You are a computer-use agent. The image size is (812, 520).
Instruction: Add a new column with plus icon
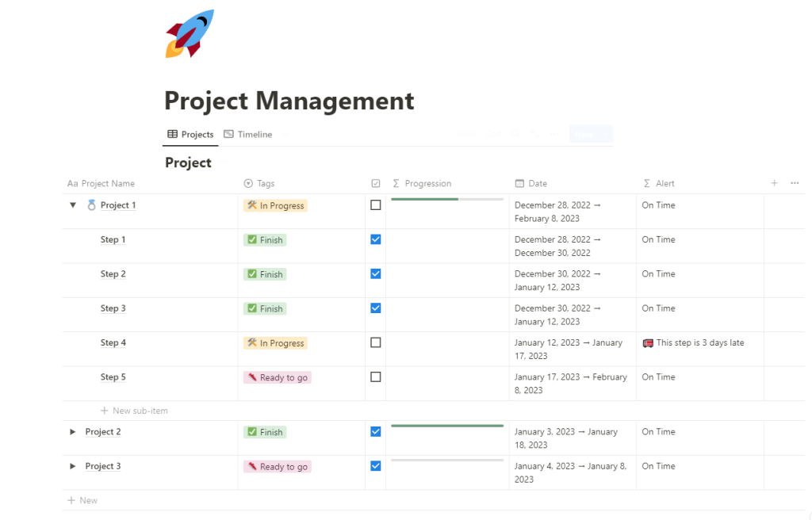(x=774, y=183)
